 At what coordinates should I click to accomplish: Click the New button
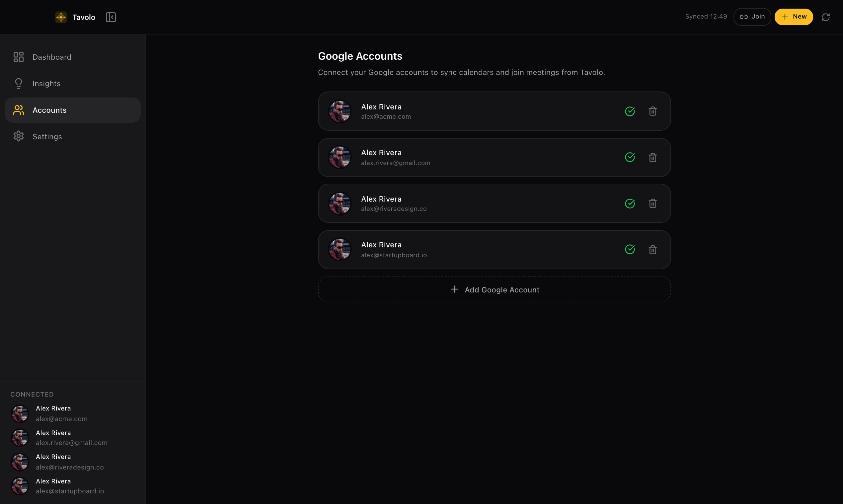click(x=793, y=17)
